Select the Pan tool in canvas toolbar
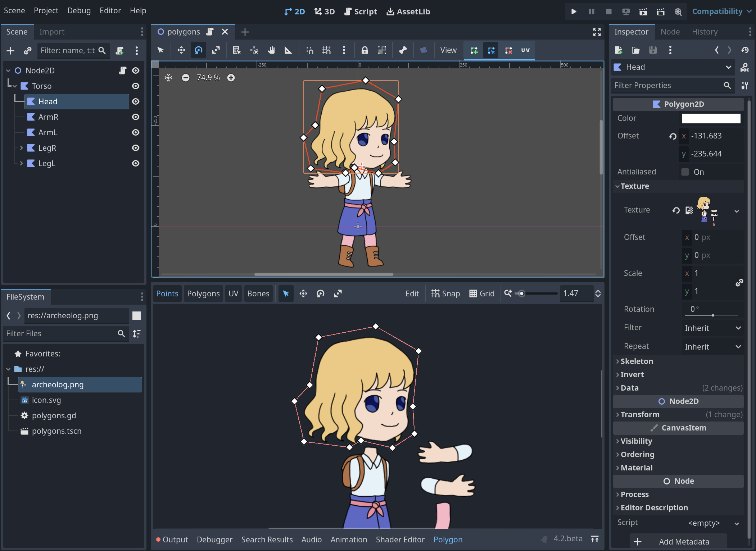The width and height of the screenshot is (756, 551). tap(271, 50)
